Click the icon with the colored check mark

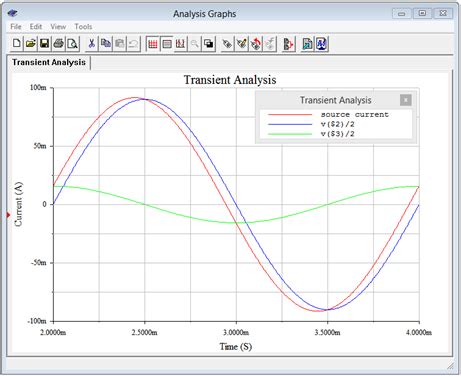(x=241, y=44)
